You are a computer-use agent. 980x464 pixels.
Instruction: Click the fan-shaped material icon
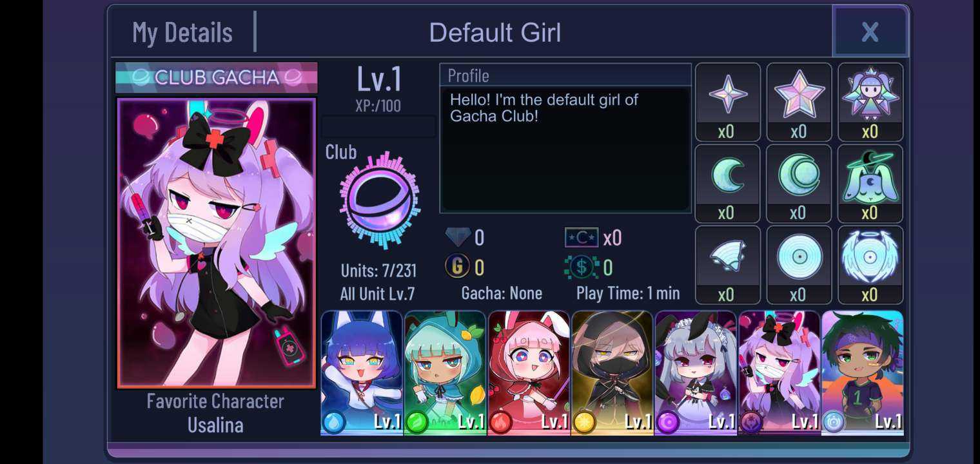(727, 256)
